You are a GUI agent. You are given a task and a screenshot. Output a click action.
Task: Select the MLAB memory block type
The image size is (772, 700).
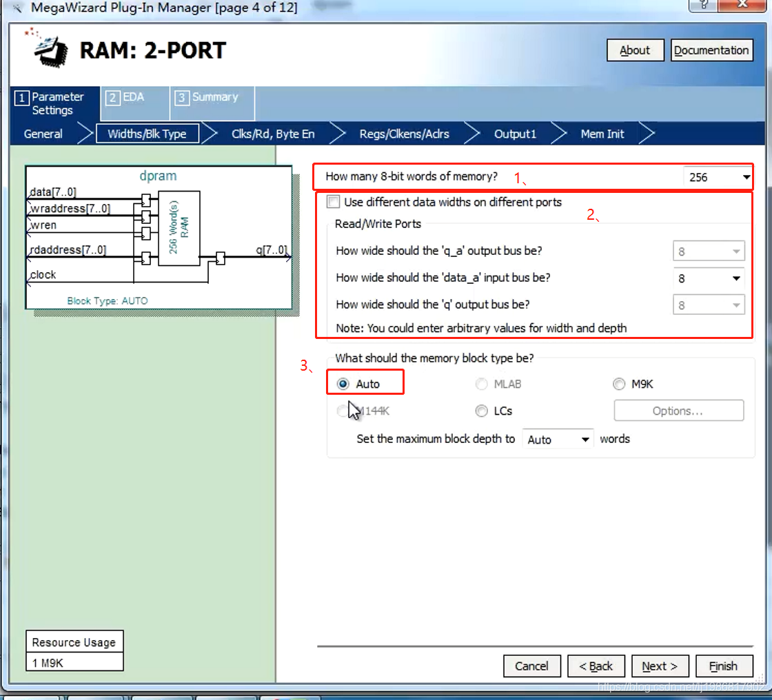coord(482,384)
